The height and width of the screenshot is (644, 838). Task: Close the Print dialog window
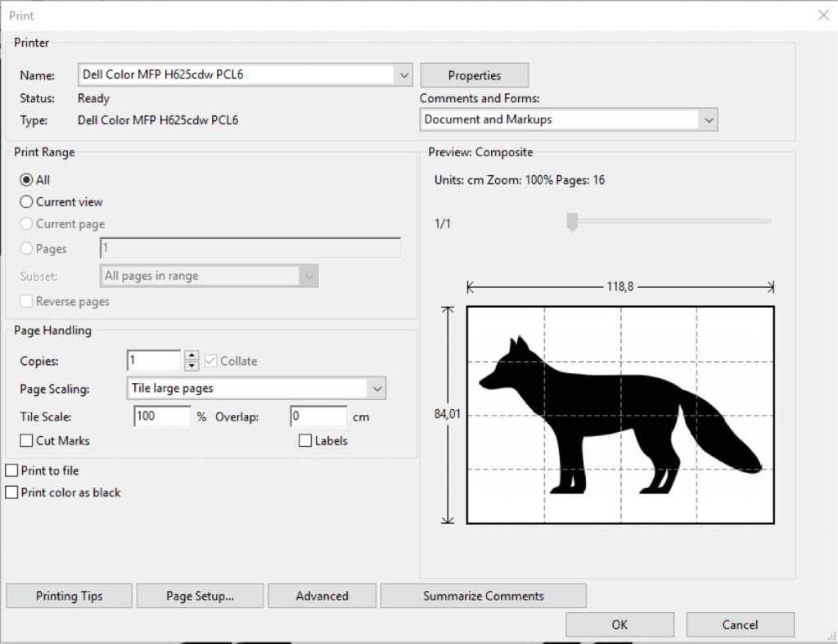(823, 15)
